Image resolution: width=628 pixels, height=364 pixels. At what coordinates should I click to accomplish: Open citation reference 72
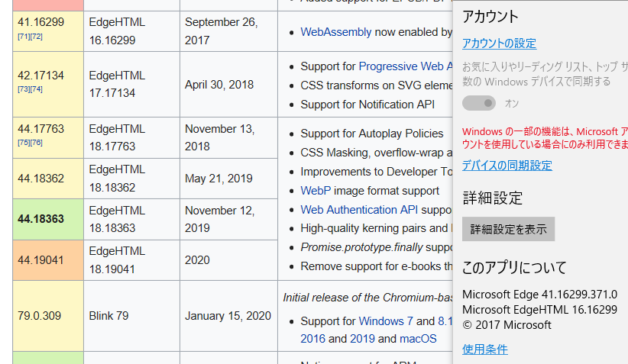(x=36, y=37)
